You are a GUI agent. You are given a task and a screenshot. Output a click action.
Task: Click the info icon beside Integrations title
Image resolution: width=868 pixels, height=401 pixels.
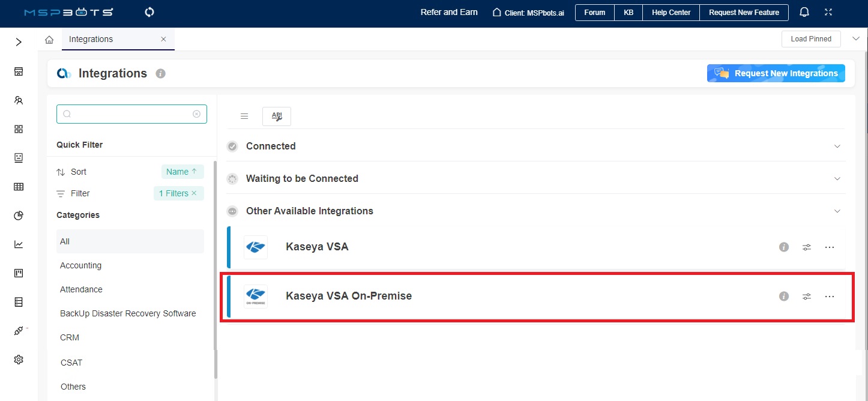(x=160, y=74)
